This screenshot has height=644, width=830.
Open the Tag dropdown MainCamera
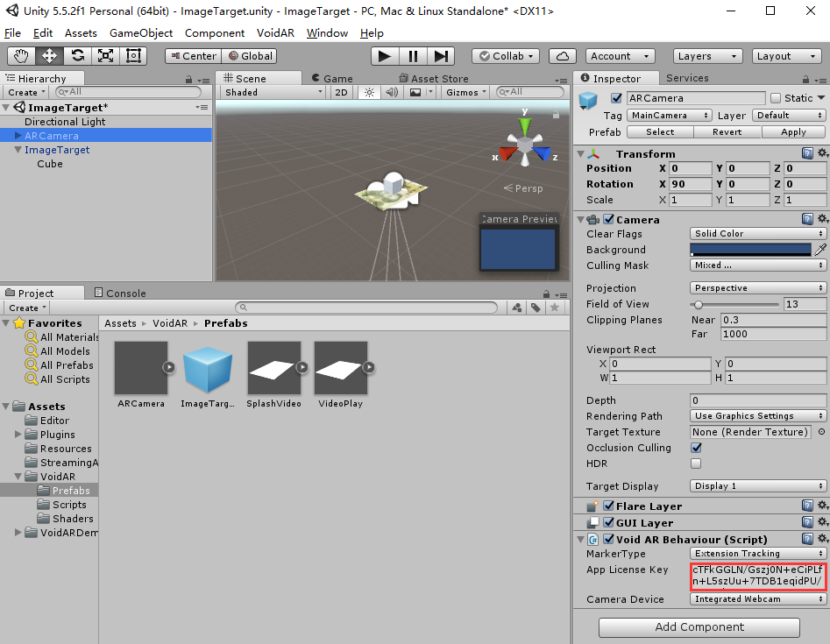tap(669, 116)
